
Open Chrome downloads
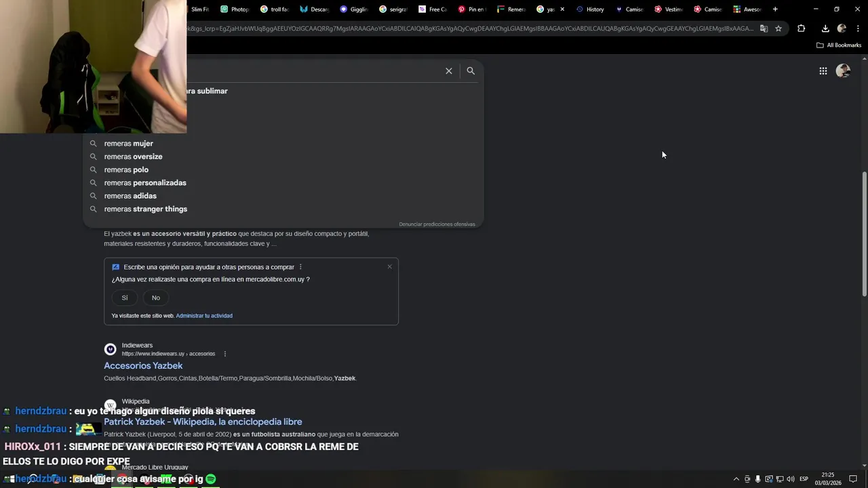click(x=825, y=28)
